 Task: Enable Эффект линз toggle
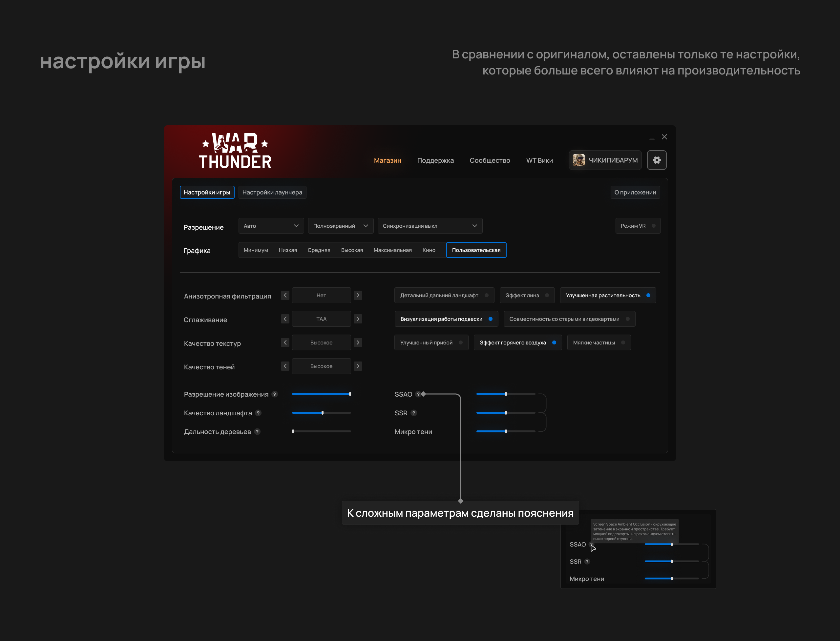point(547,295)
